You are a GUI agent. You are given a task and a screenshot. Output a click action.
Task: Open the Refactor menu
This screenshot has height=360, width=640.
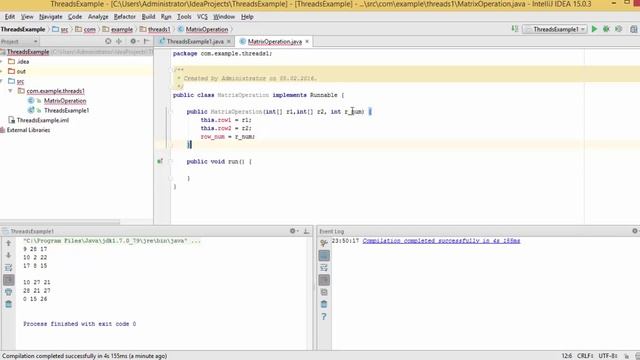pos(124,17)
